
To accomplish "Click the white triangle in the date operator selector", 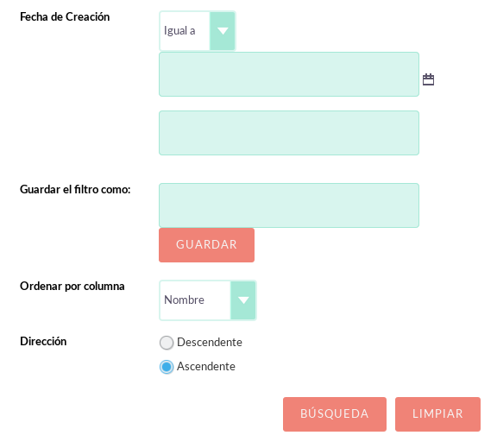I will (223, 31).
